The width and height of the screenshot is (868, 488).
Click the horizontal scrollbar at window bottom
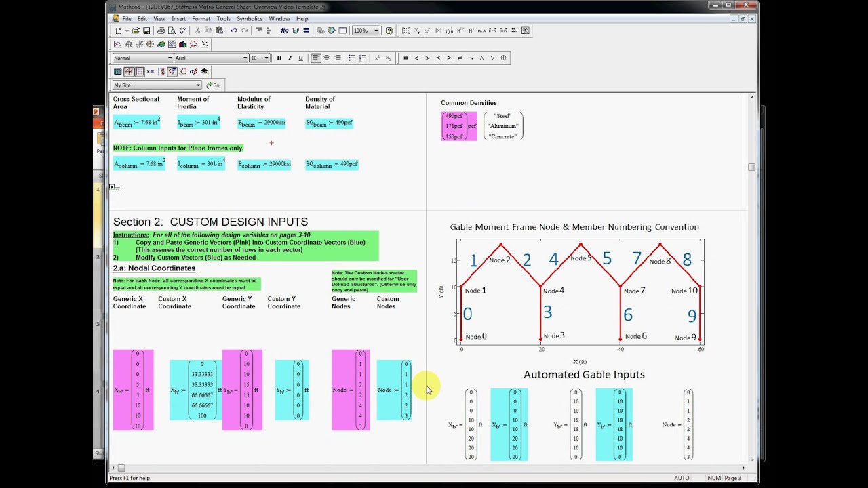[x=407, y=468]
